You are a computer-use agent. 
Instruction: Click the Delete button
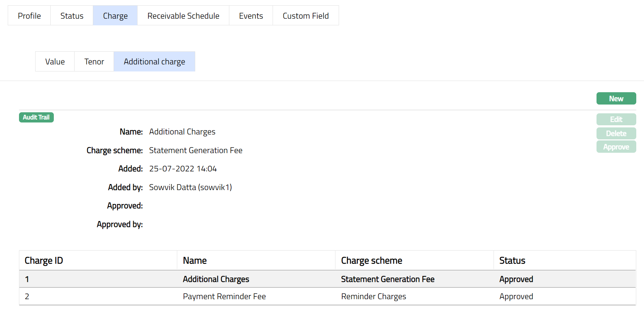click(616, 133)
